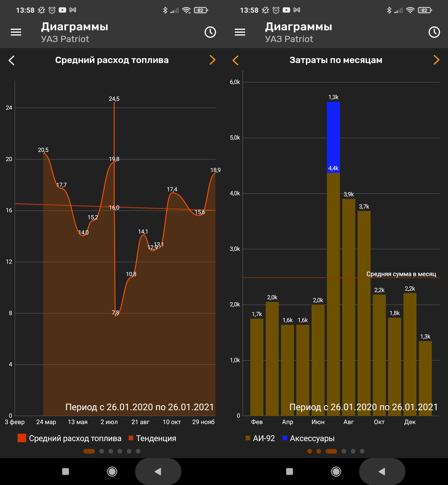Tap recent apps square on right screen
This screenshot has width=448, height=485.
[289, 471]
